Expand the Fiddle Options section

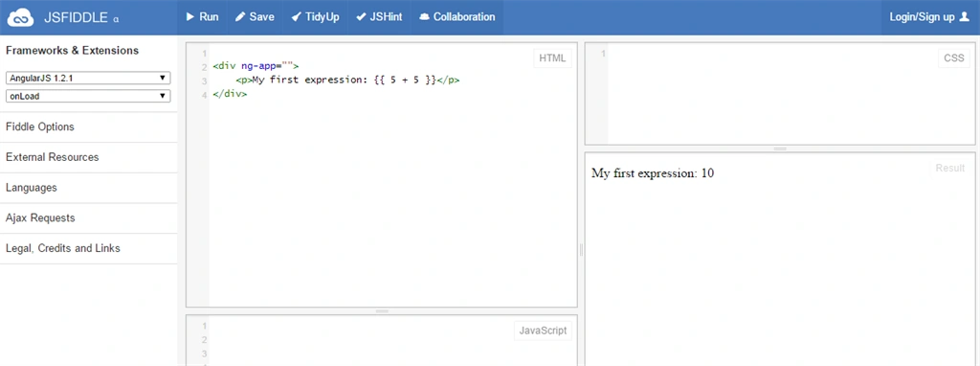(89, 127)
